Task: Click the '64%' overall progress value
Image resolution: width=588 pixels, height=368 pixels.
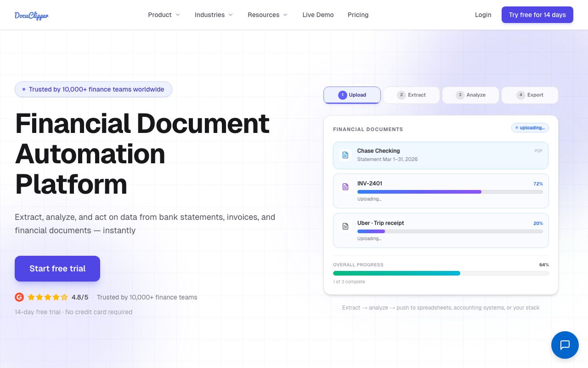Action: coord(544,264)
